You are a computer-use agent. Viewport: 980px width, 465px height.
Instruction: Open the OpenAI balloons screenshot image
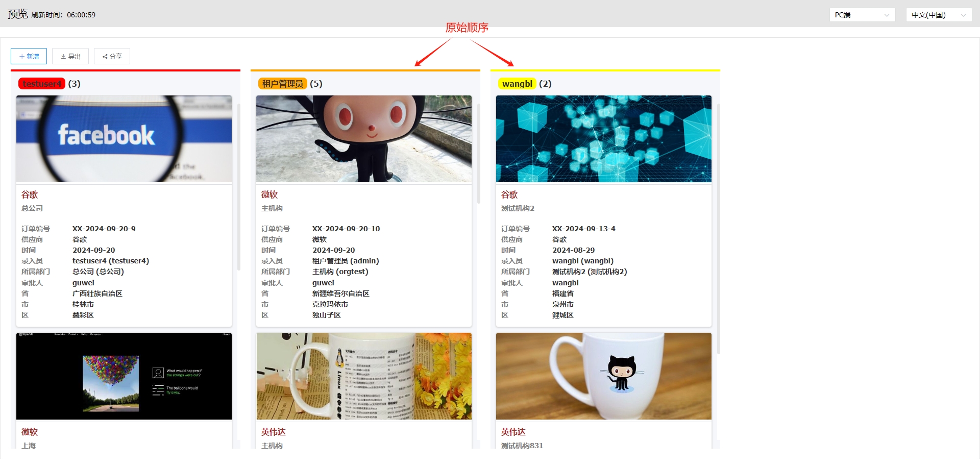pos(124,376)
